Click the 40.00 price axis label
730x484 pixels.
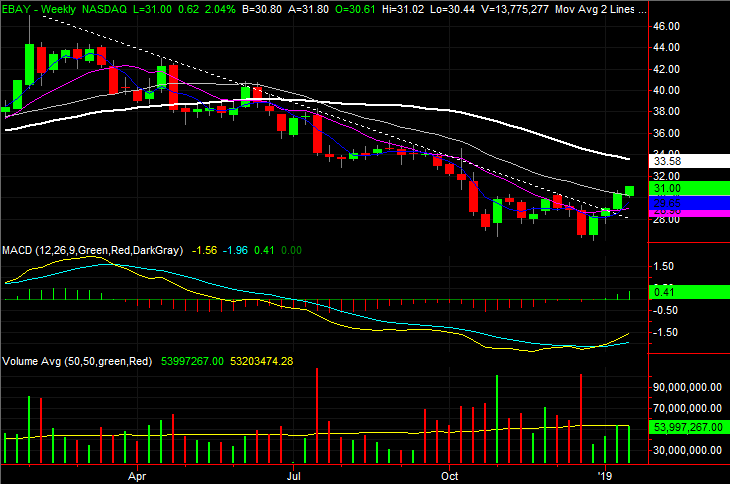coord(666,90)
